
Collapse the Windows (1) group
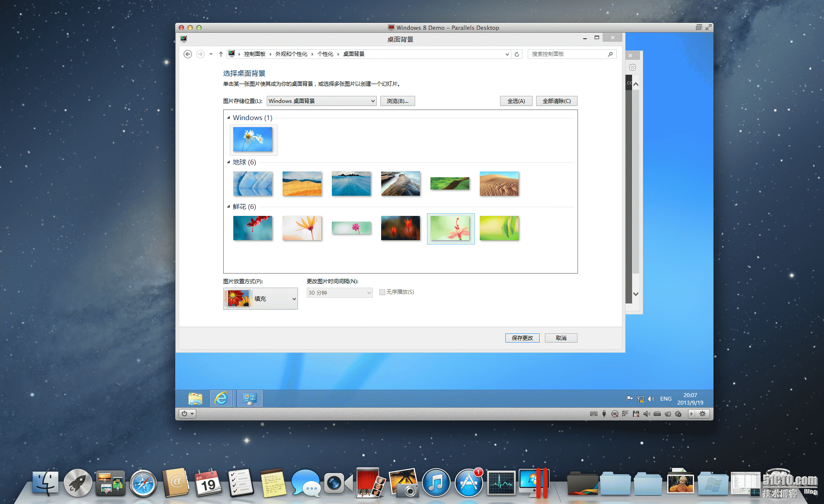click(x=228, y=118)
